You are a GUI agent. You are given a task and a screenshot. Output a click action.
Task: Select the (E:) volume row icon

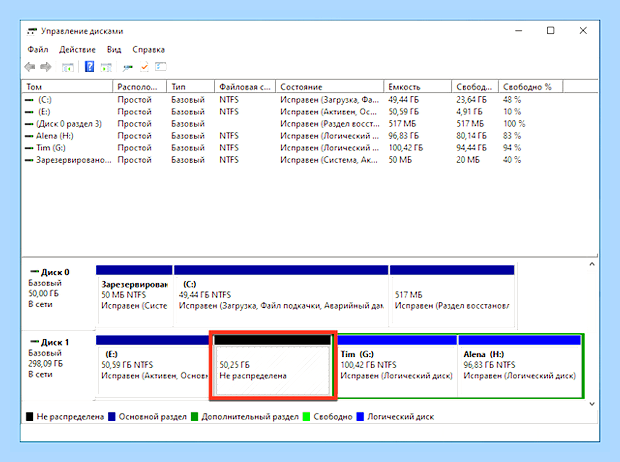point(29,112)
